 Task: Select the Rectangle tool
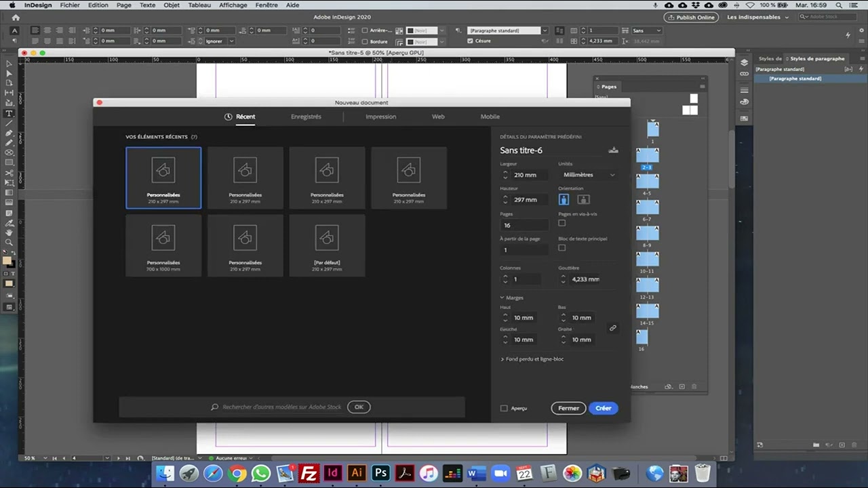click(9, 163)
